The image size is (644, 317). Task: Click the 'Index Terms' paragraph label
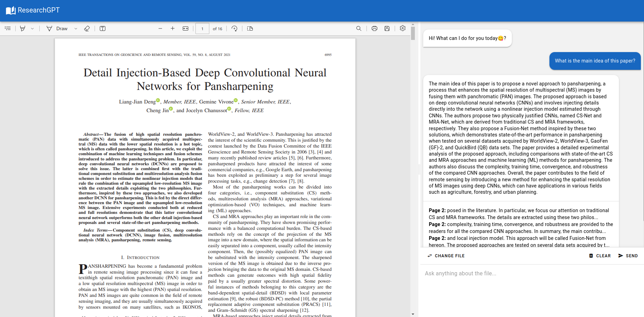click(96, 230)
